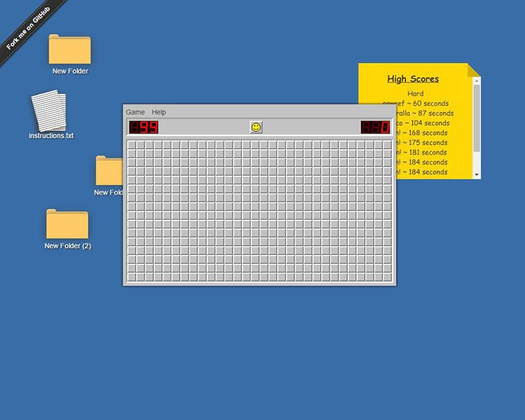Click the folder partly hidden behind Minesweeper window
Screen dimensions: 525x420
tap(108, 171)
